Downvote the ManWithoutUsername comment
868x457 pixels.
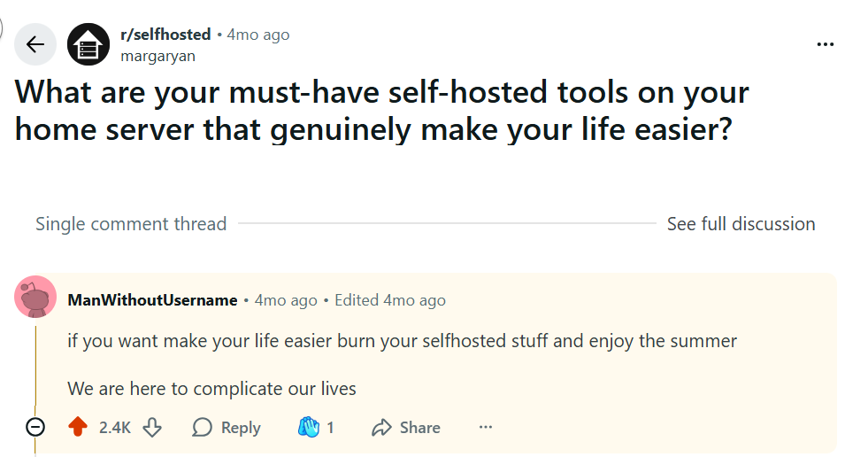tap(152, 428)
